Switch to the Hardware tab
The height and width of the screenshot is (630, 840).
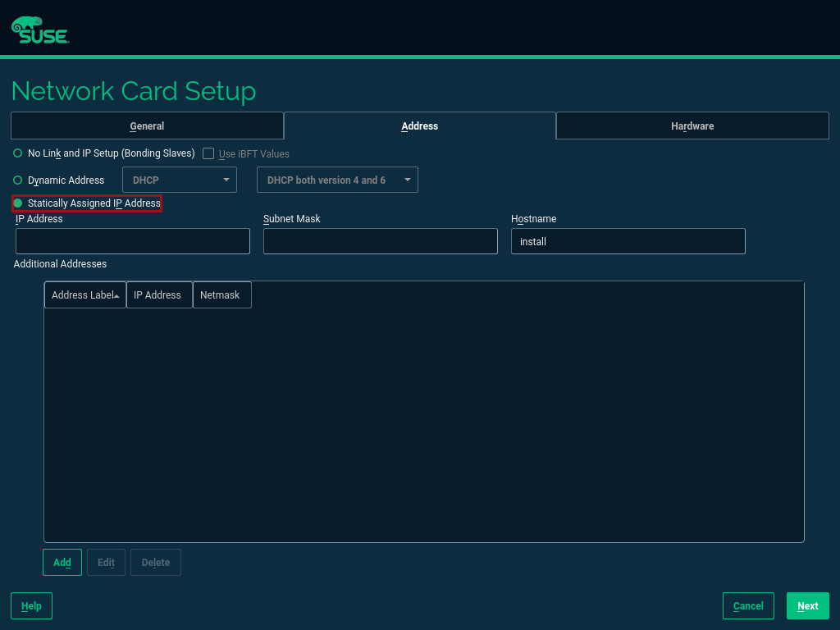(x=692, y=126)
